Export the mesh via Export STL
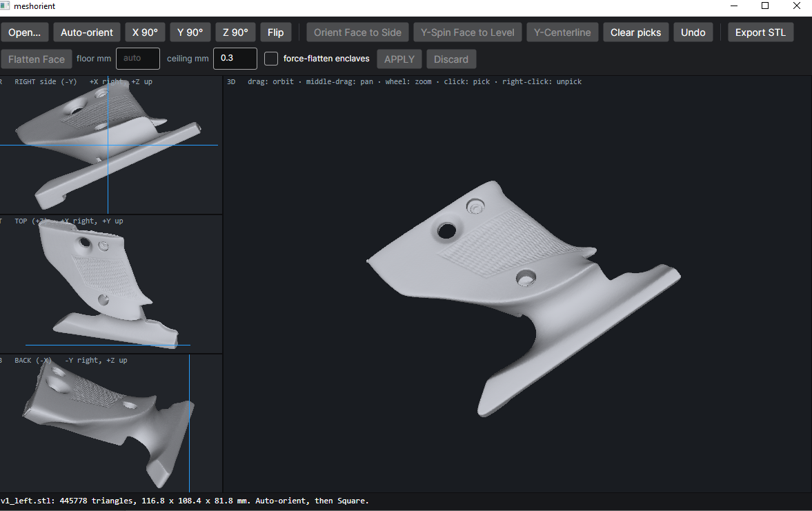 click(760, 32)
